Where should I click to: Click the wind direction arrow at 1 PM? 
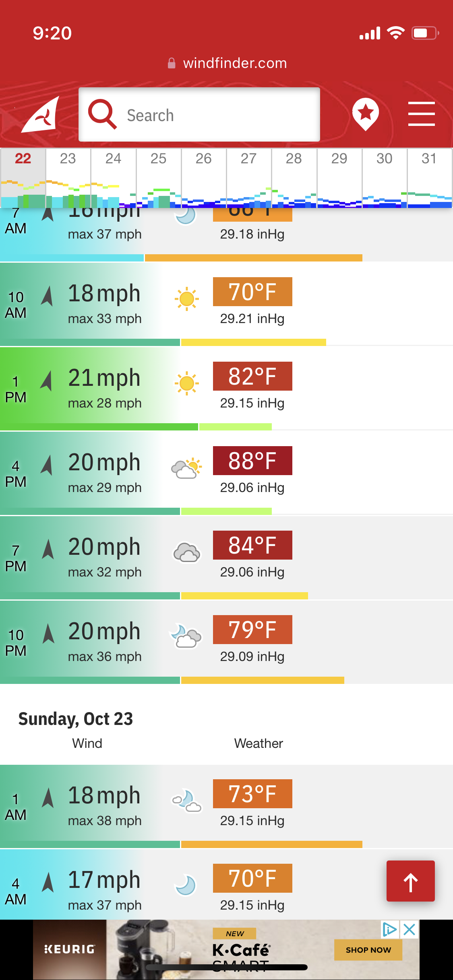[x=47, y=381]
